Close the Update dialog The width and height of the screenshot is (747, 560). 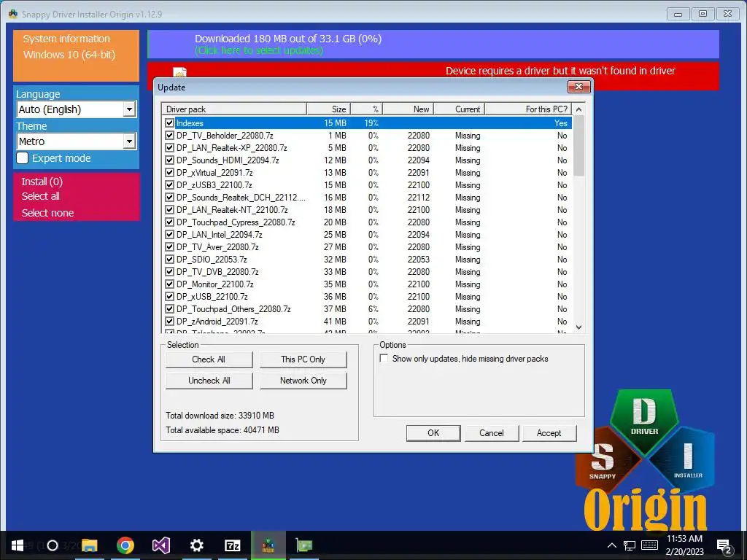pyautogui.click(x=578, y=87)
